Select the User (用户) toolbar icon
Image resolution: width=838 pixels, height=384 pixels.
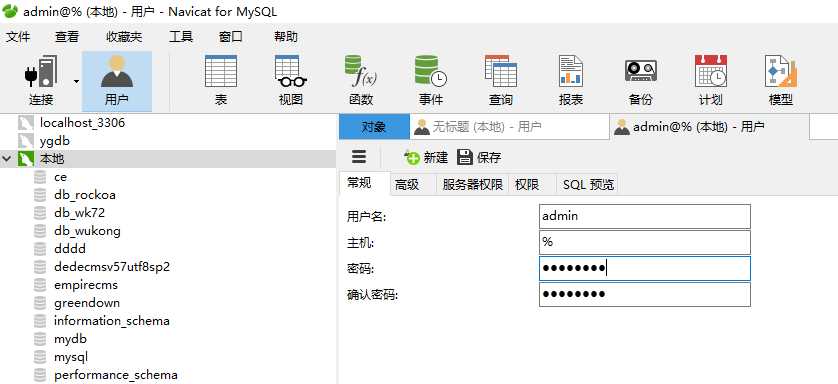pyautogui.click(x=117, y=81)
